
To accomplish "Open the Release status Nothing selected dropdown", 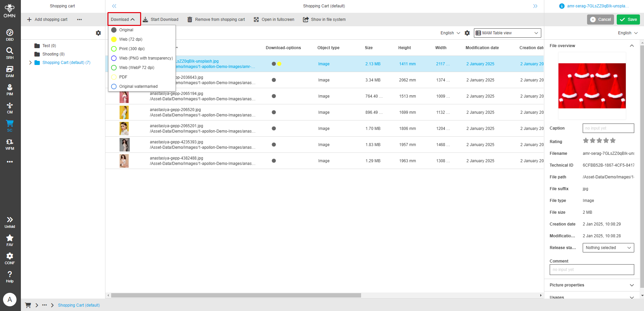I will click(608, 247).
